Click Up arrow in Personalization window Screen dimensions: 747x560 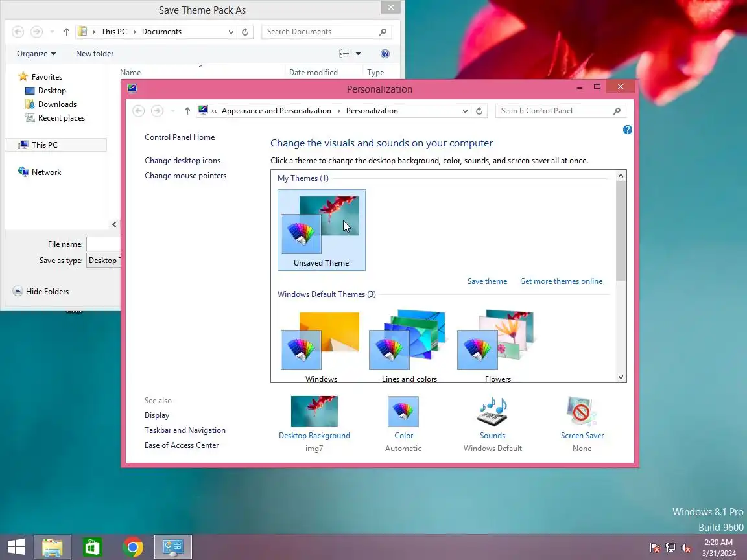(x=187, y=111)
